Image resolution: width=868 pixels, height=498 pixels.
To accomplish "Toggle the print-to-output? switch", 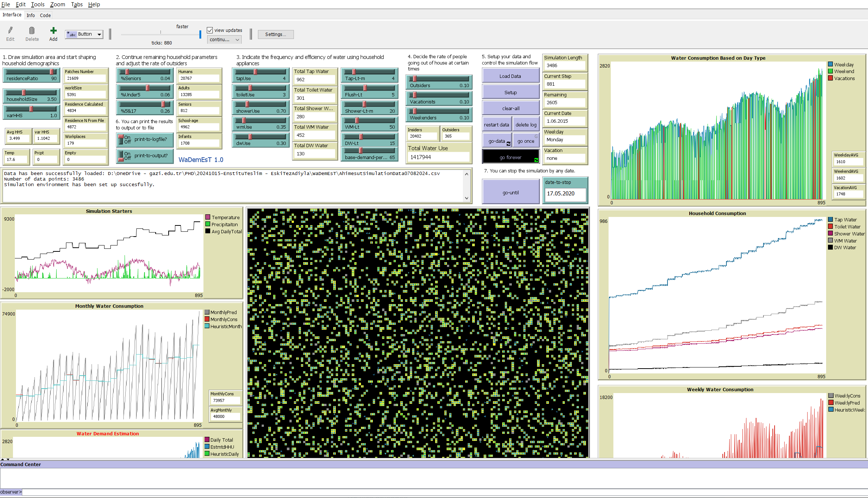I will point(121,156).
